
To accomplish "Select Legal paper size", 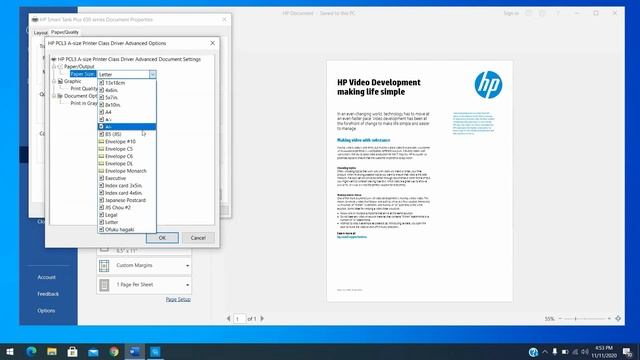I will point(127,215).
